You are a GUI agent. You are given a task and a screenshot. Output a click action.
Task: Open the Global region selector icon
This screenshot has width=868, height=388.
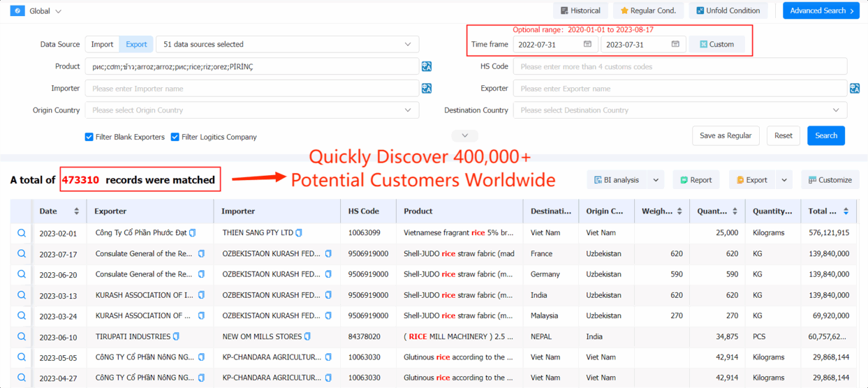pyautogui.click(x=17, y=11)
